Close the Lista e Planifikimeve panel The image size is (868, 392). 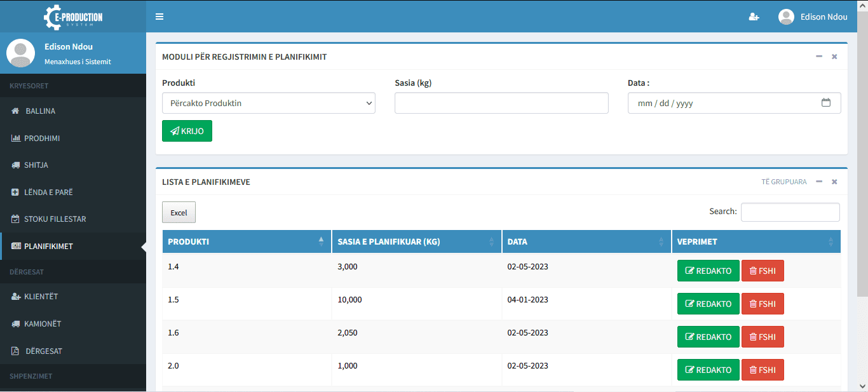[834, 182]
